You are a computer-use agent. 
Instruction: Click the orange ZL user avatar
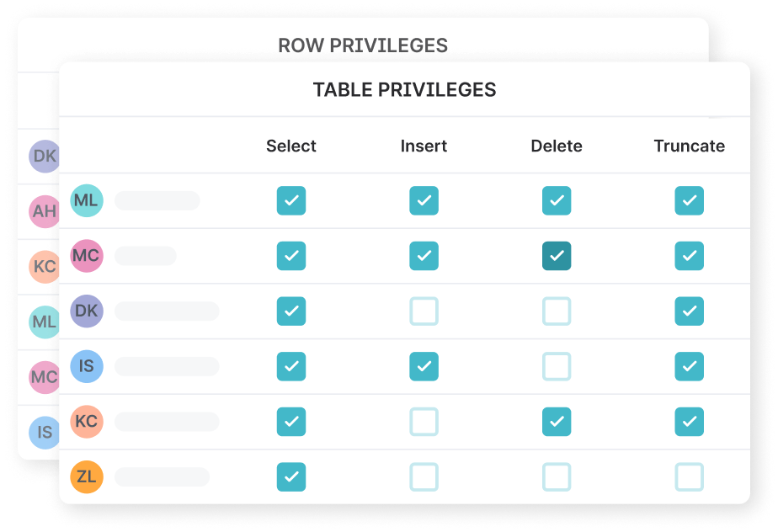tap(87, 477)
